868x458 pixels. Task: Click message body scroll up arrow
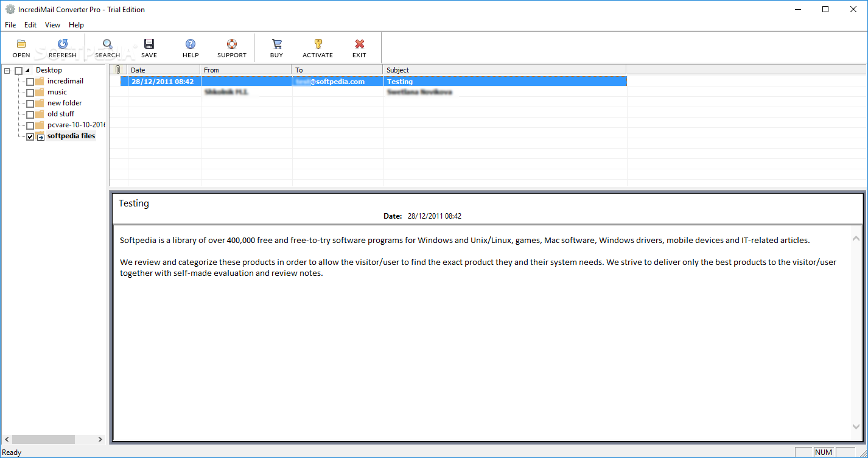[x=856, y=239]
